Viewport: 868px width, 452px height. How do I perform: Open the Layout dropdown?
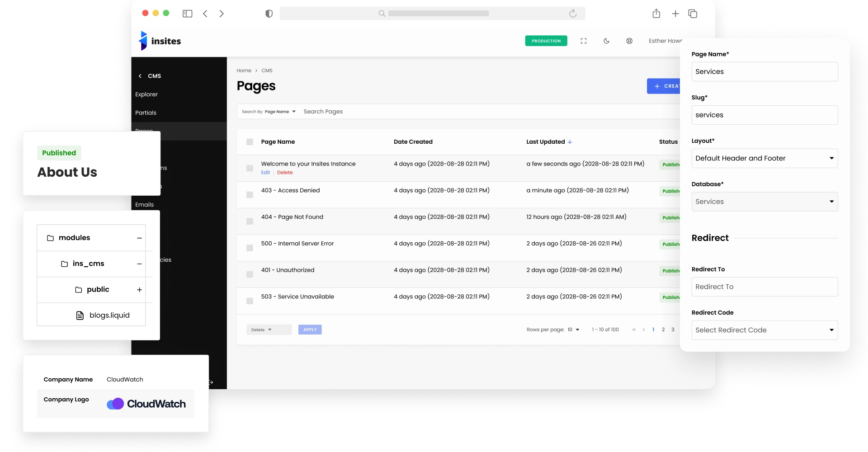[764, 158]
